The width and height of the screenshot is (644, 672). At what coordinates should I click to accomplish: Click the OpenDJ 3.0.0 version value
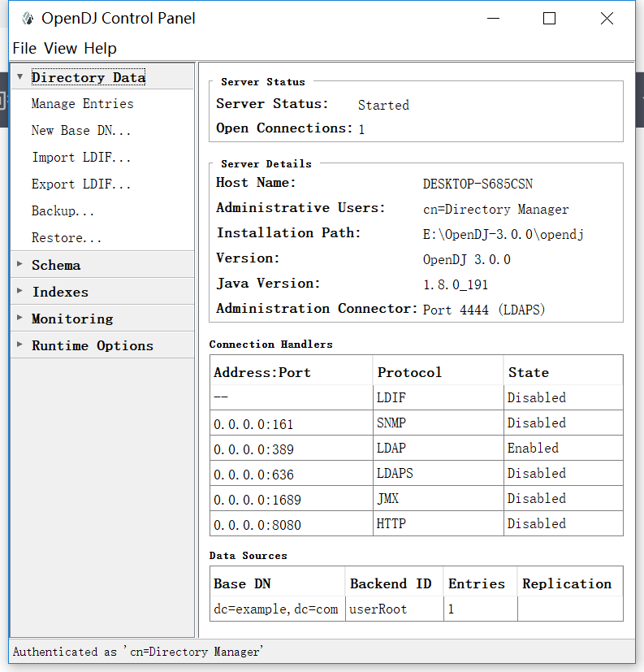pos(467,260)
